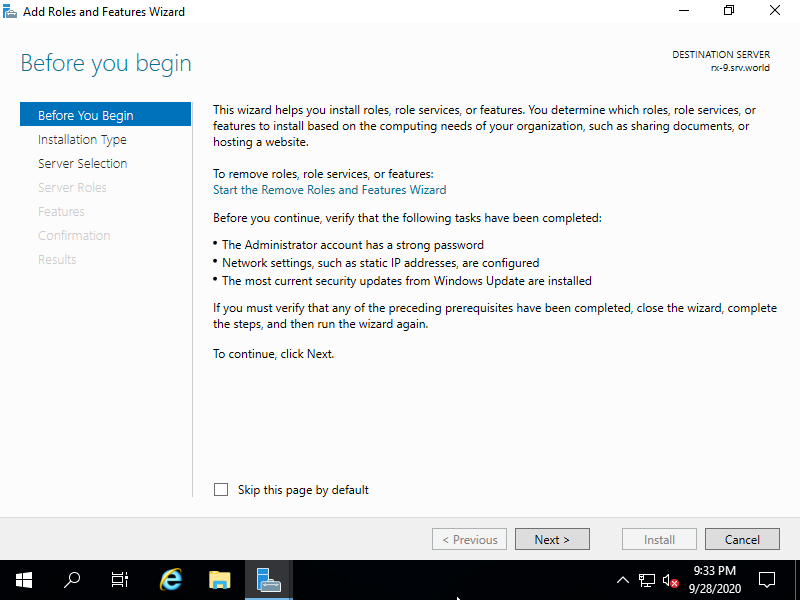This screenshot has height=600, width=800.
Task: Open File Explorer from taskbar
Action: click(x=220, y=580)
